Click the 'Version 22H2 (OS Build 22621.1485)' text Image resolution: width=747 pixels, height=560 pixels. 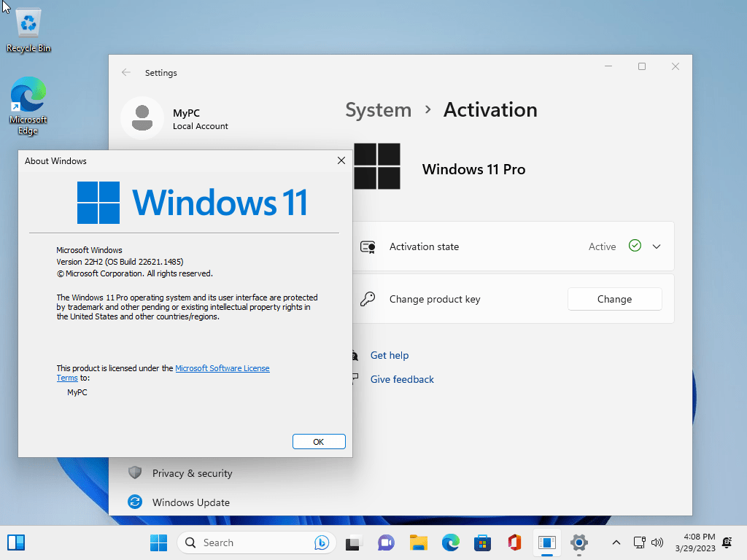click(120, 262)
